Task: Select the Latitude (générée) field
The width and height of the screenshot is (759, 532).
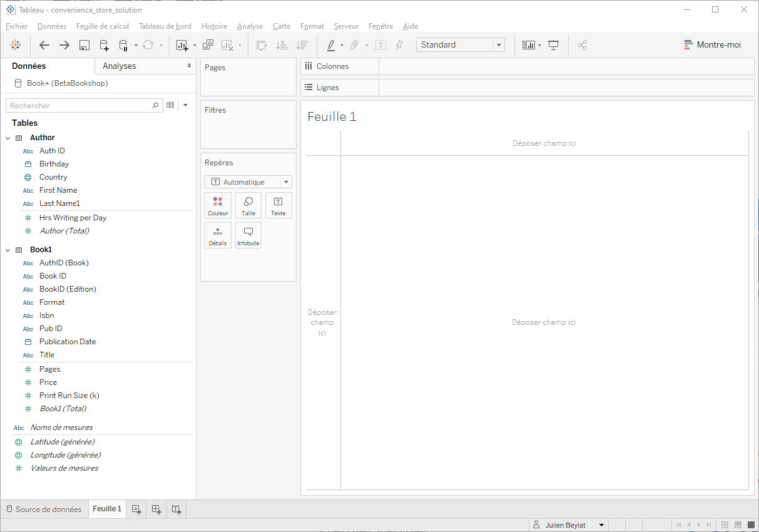Action: pyautogui.click(x=63, y=442)
